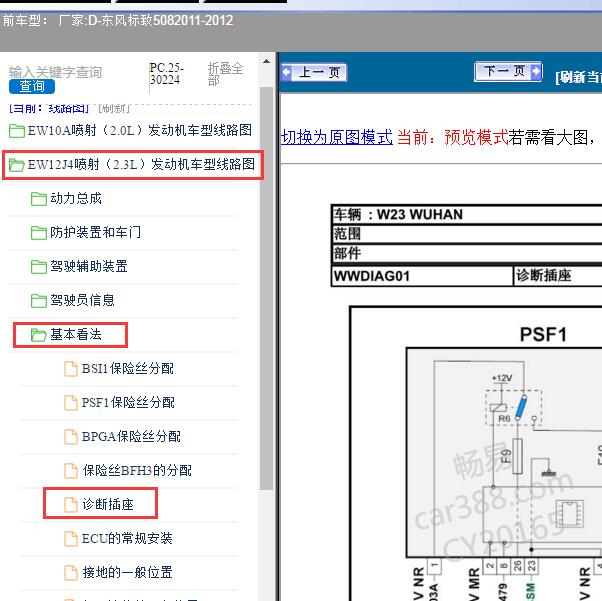This screenshot has width=602, height=601.
Task: Click the EW10A folder icon
Action: coord(17,131)
